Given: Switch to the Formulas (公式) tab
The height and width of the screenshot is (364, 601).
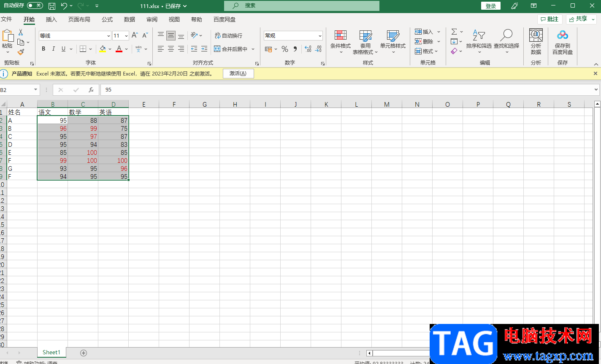Looking at the screenshot, I should 107,19.
